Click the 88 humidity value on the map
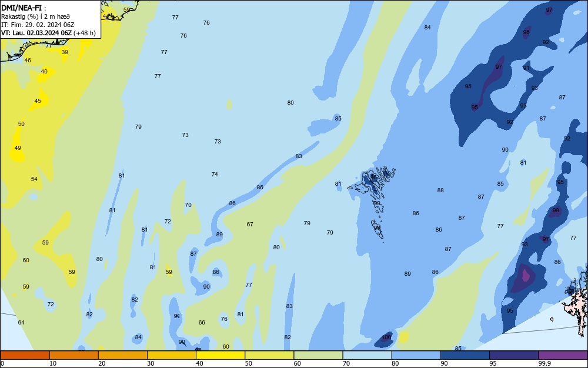This screenshot has width=588, height=368. (440, 190)
